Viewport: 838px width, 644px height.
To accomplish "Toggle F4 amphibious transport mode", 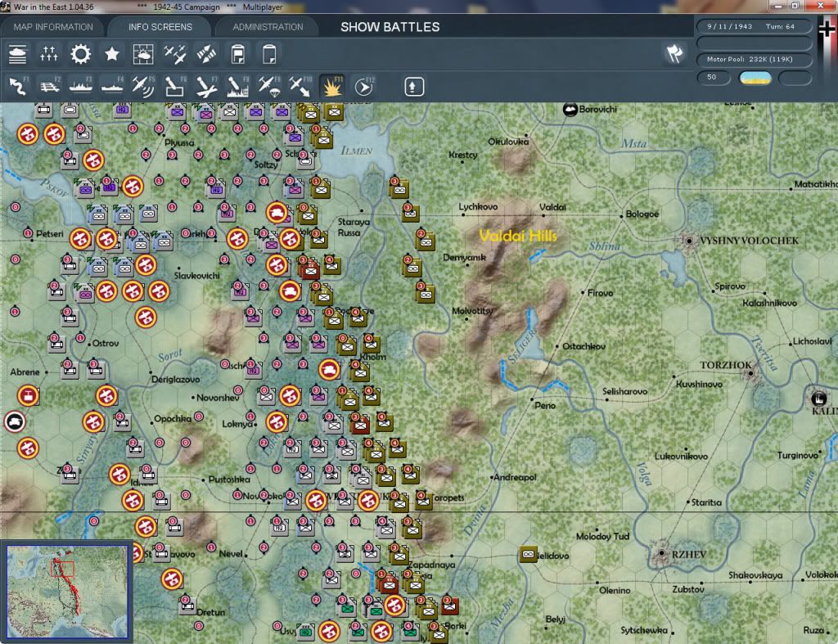I will [112, 87].
